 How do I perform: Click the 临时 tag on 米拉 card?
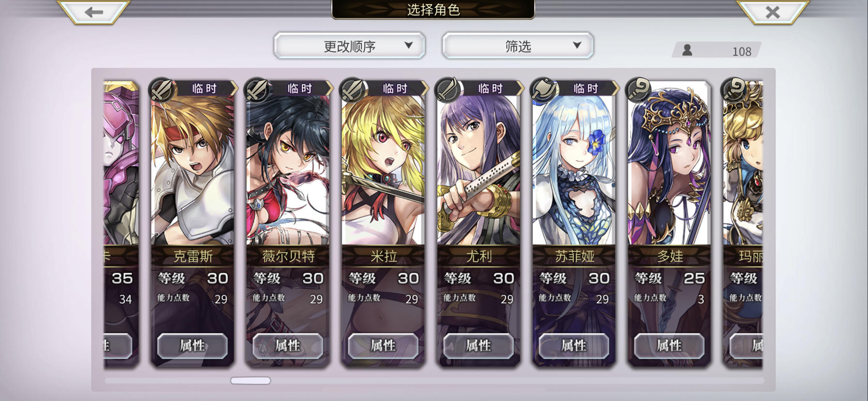point(395,88)
